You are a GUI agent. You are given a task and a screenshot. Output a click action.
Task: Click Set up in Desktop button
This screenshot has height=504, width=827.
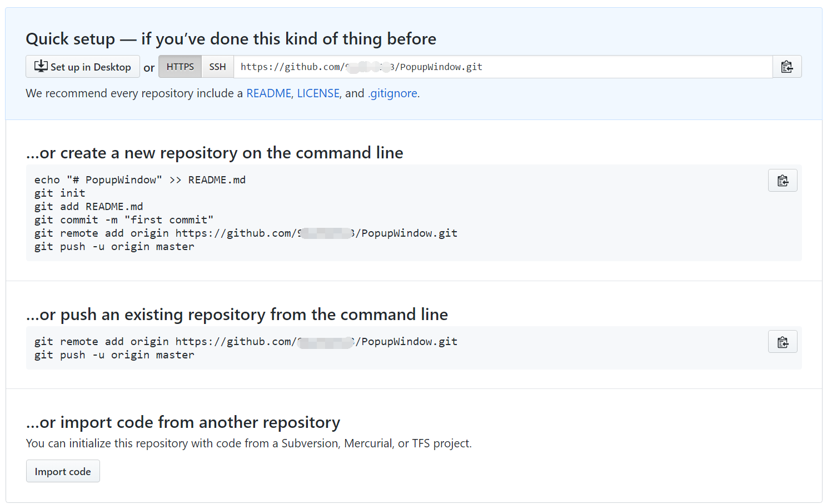(x=83, y=67)
